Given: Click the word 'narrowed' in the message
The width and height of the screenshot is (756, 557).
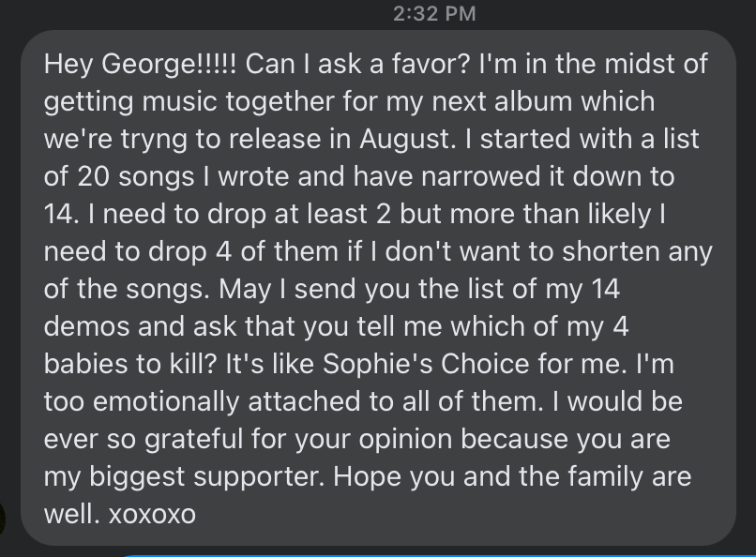Looking at the screenshot, I should click(x=480, y=176).
